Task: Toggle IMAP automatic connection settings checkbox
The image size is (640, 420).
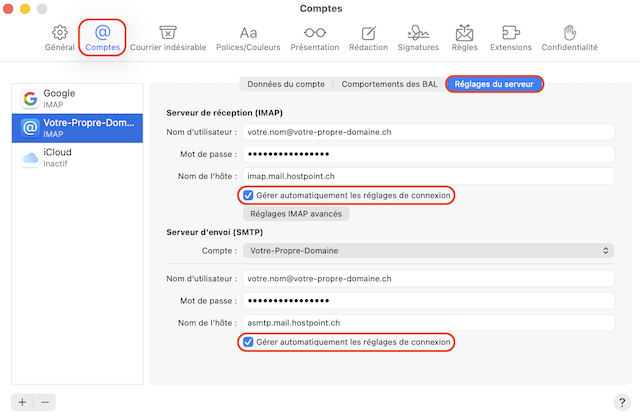Action: tap(248, 196)
